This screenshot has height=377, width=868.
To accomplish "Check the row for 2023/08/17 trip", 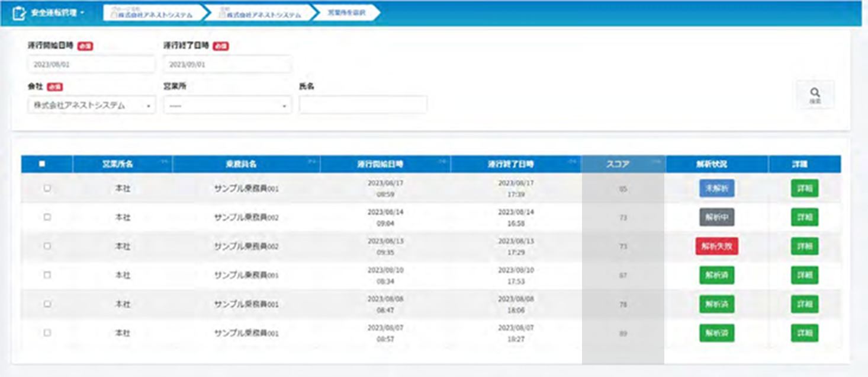I will [x=47, y=188].
